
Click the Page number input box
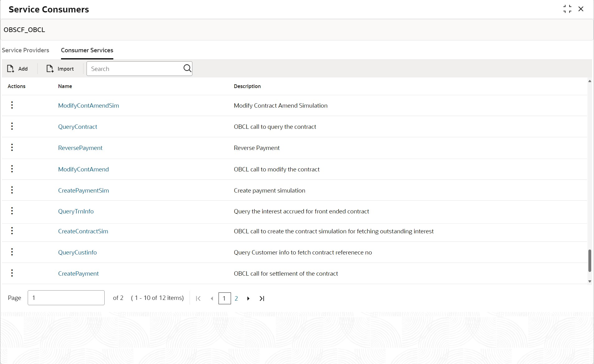[66, 298]
